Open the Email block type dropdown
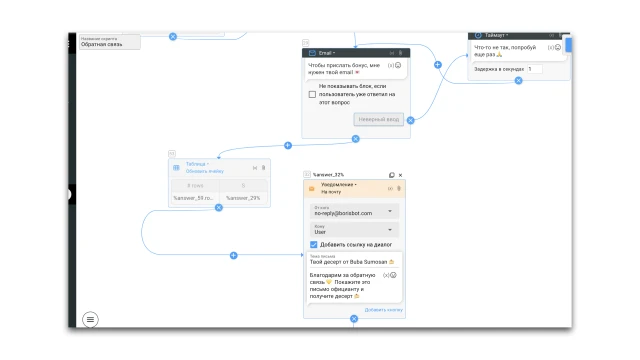The height and width of the screenshot is (360, 640). 327,53
